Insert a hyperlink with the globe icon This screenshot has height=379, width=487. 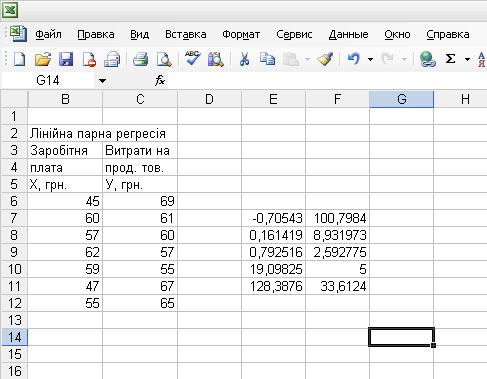(x=428, y=59)
